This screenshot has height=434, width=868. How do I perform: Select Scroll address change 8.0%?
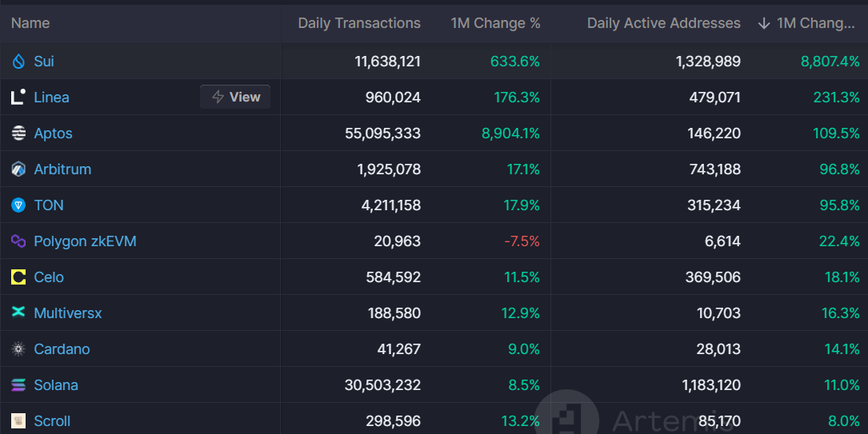844,420
